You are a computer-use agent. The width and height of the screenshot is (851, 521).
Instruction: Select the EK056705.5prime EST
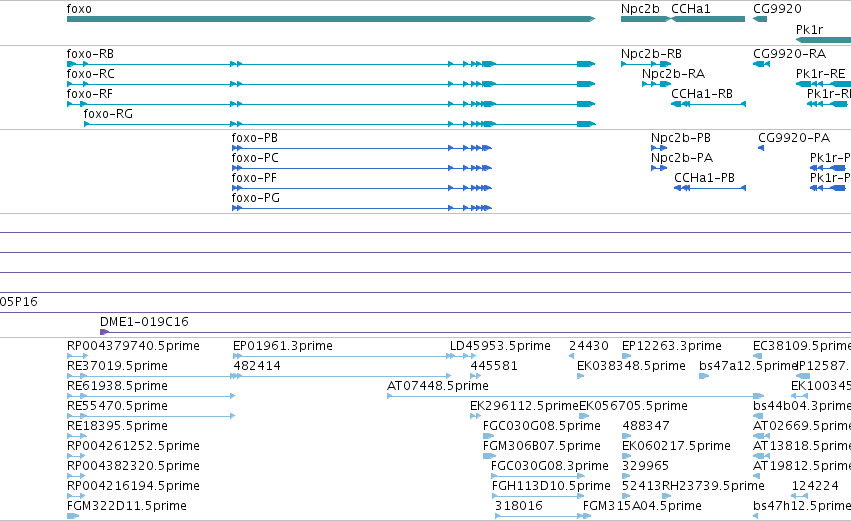(633, 406)
